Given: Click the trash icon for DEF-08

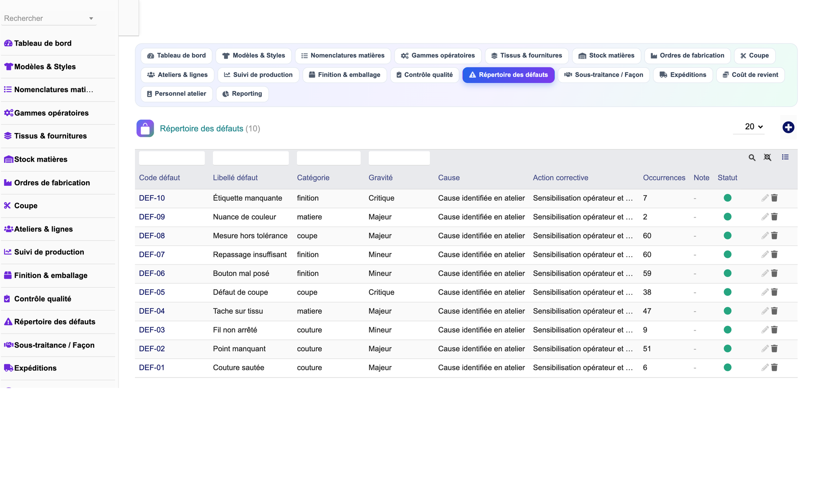Looking at the screenshot, I should click(x=774, y=236).
